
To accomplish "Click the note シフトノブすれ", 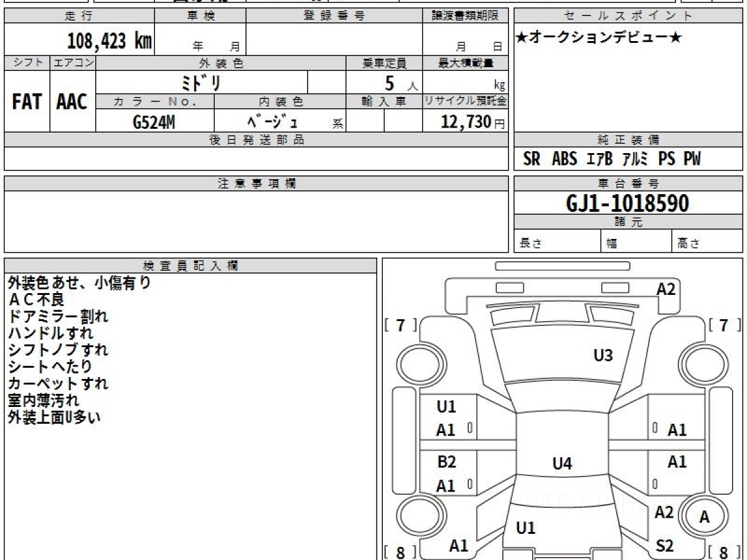I will tap(59, 350).
